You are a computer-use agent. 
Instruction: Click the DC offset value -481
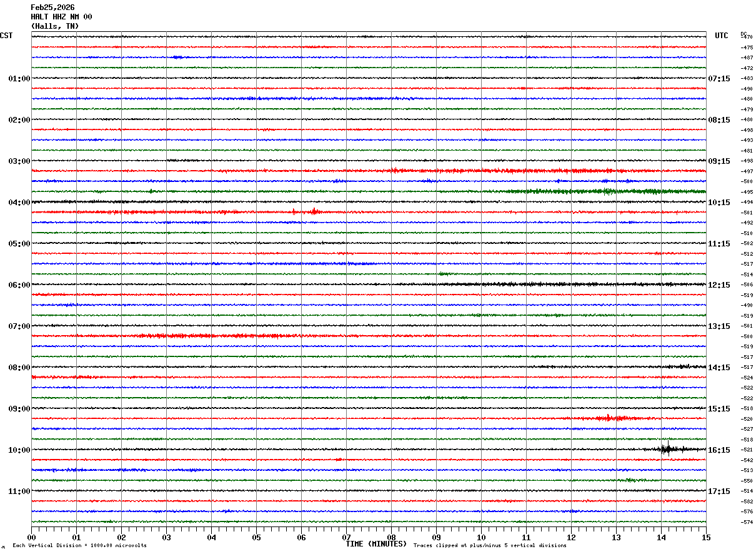[x=747, y=151]
